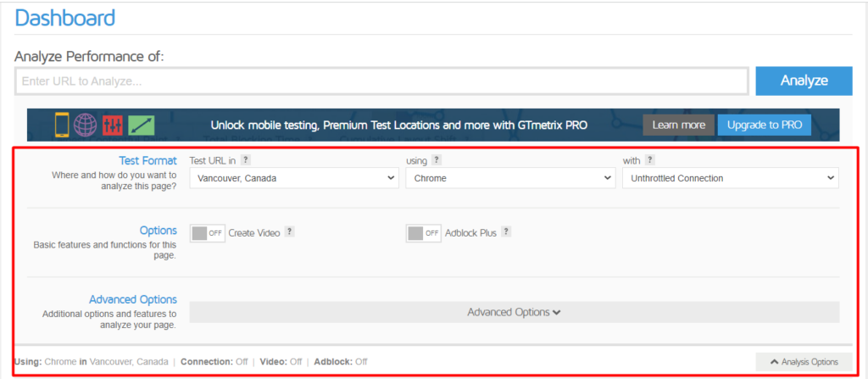Open the Unthrottled Connection dropdown

click(x=731, y=178)
